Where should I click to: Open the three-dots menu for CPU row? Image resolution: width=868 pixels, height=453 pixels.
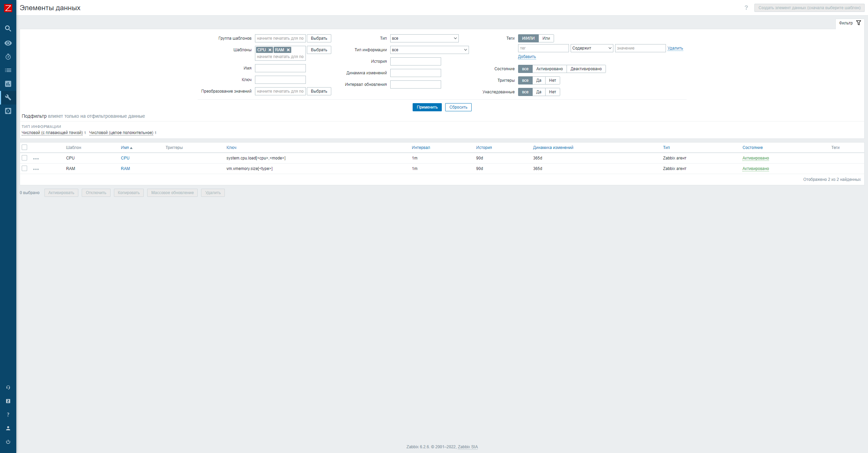coord(36,158)
